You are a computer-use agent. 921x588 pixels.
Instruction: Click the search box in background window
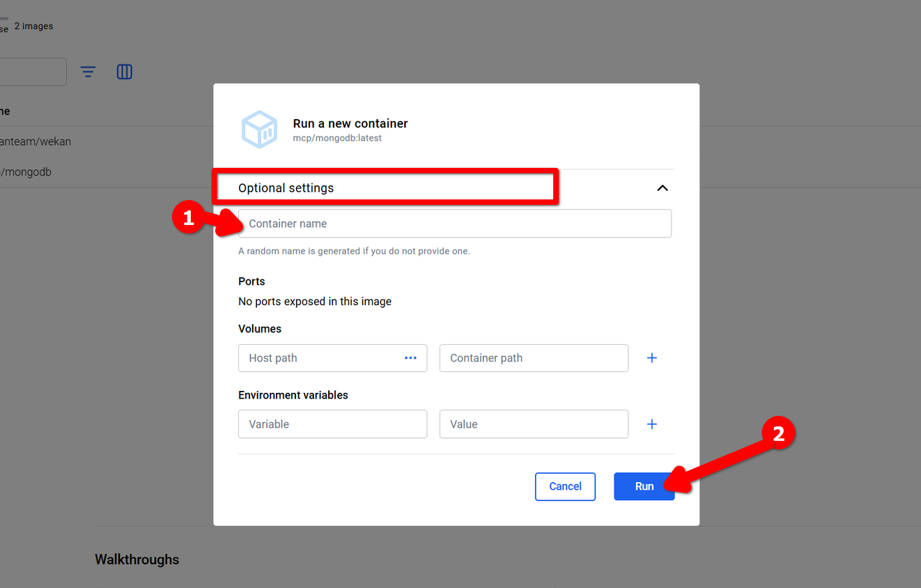pos(33,72)
